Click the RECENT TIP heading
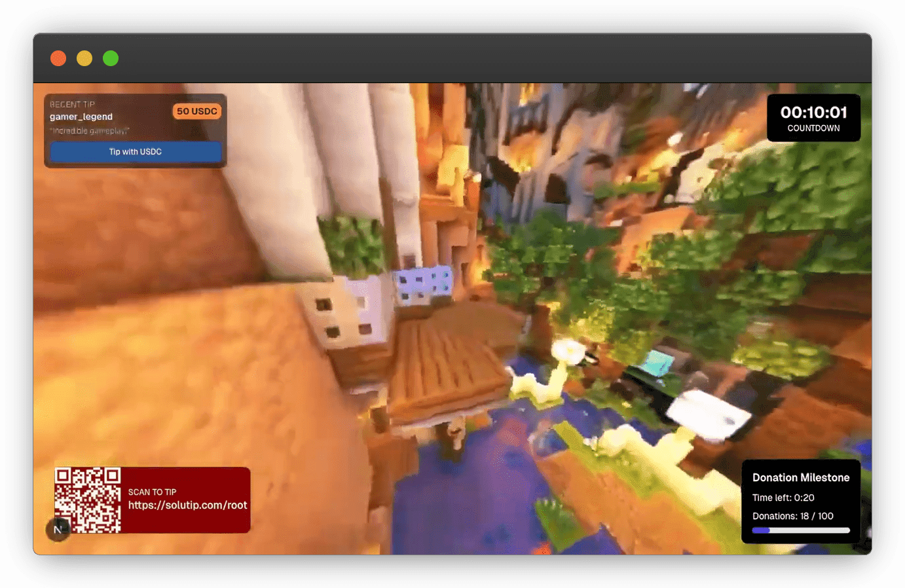This screenshot has width=905, height=588. coord(72,104)
